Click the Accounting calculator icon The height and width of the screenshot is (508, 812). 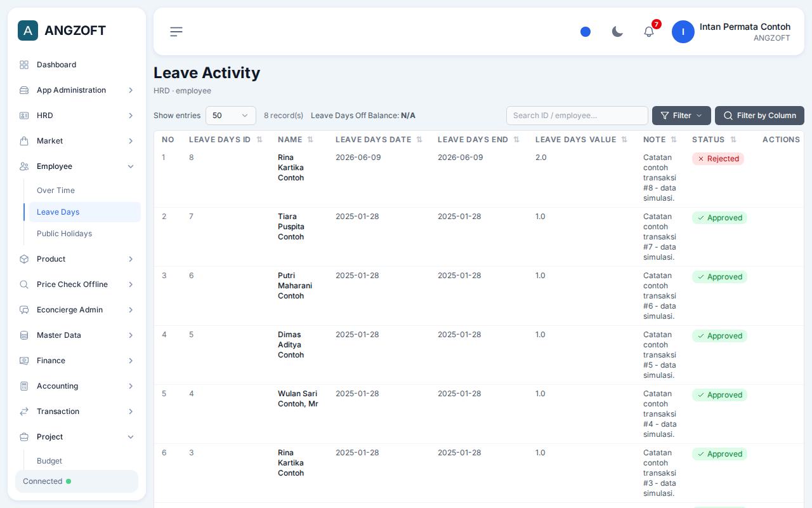tap(24, 386)
